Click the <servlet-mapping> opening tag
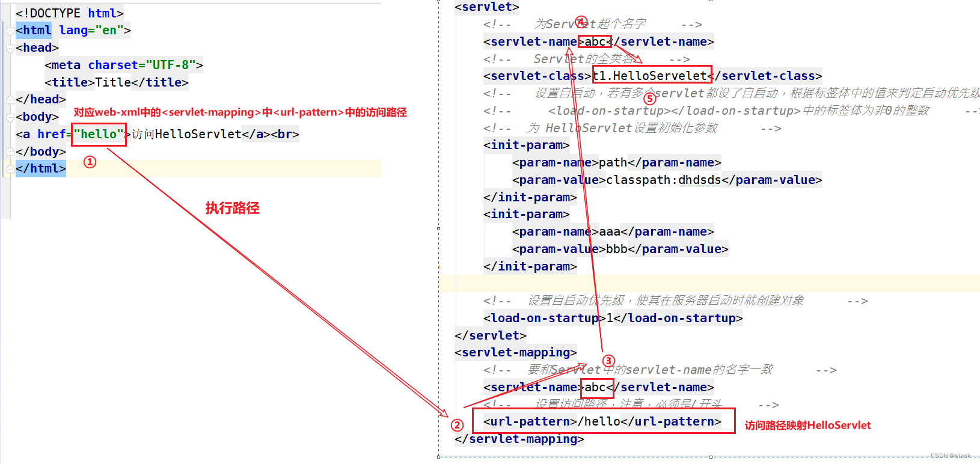 516,352
